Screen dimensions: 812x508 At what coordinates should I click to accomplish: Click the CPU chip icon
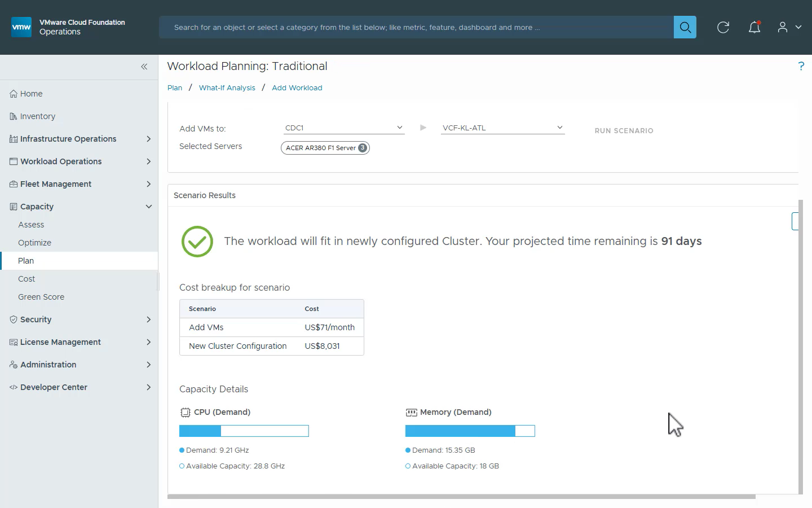tap(186, 413)
